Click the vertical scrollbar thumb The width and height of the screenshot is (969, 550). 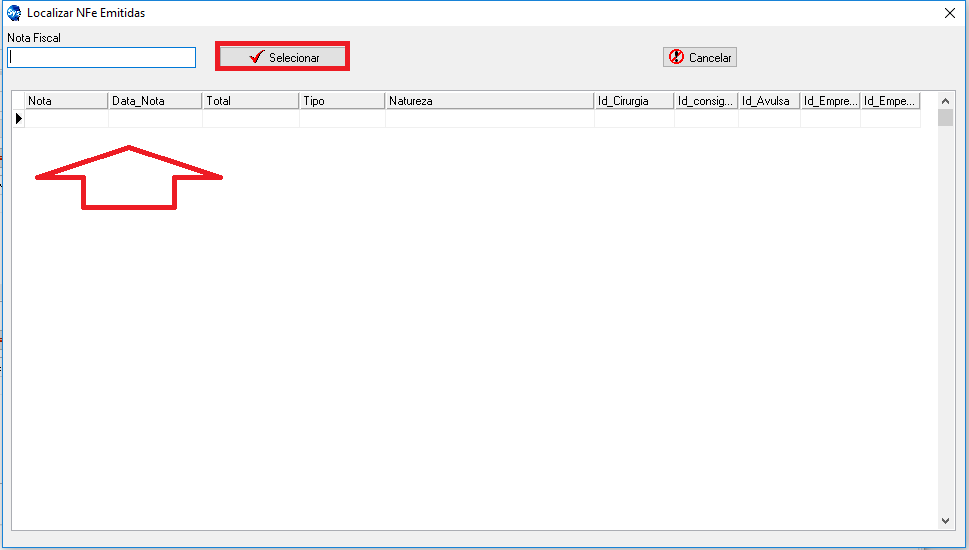946,118
